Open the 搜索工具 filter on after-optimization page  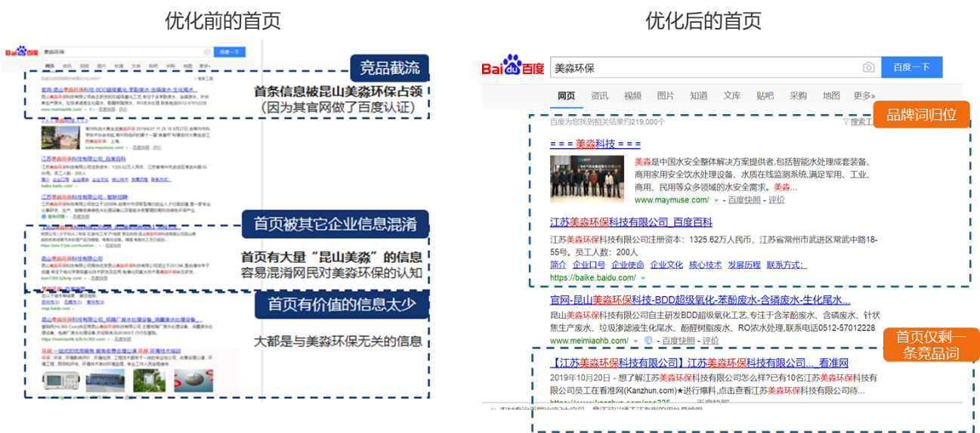[x=858, y=122]
